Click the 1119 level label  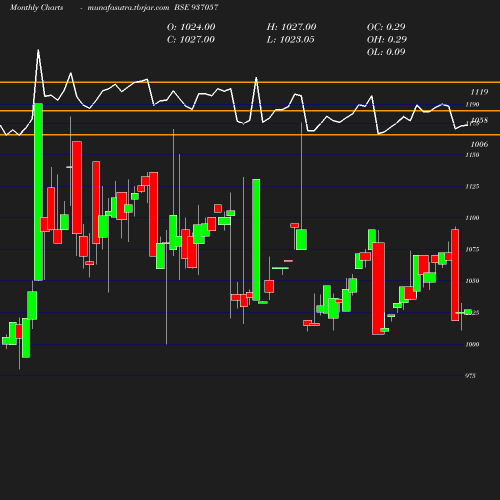[479, 92]
